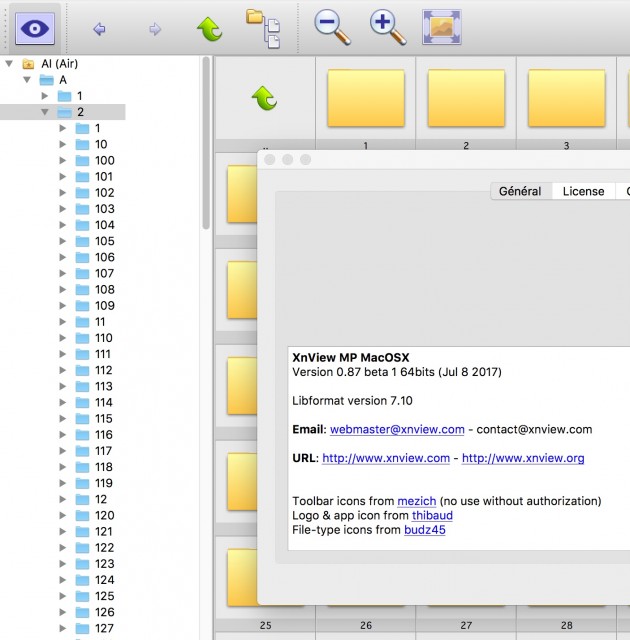Open folder thumbnail labeled 3 in browser
Image resolution: width=630 pixels, height=640 pixels.
[567, 98]
